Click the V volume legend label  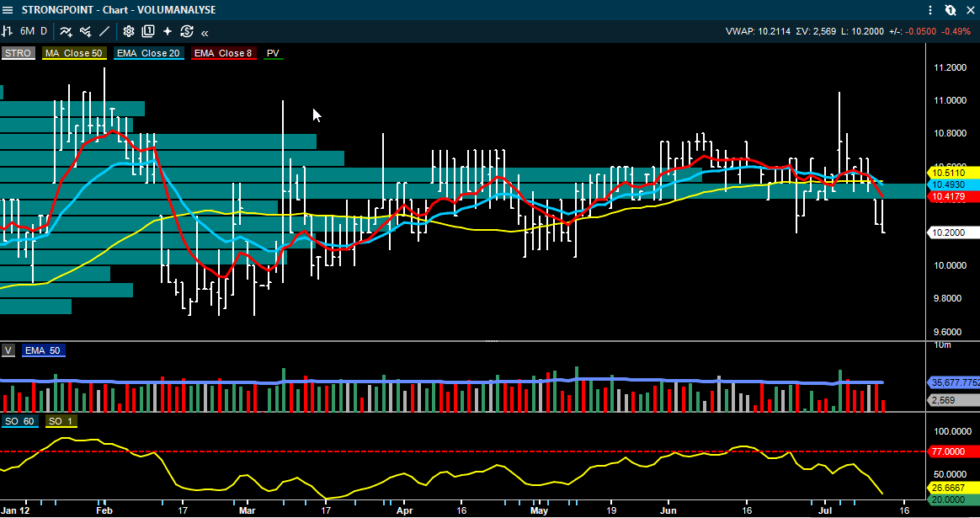point(8,350)
